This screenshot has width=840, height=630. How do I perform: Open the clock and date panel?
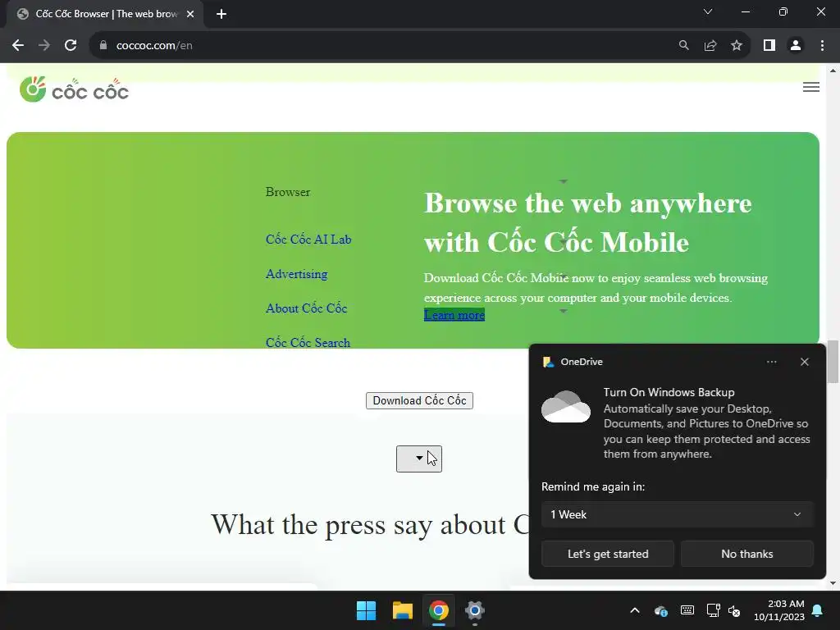click(779, 610)
